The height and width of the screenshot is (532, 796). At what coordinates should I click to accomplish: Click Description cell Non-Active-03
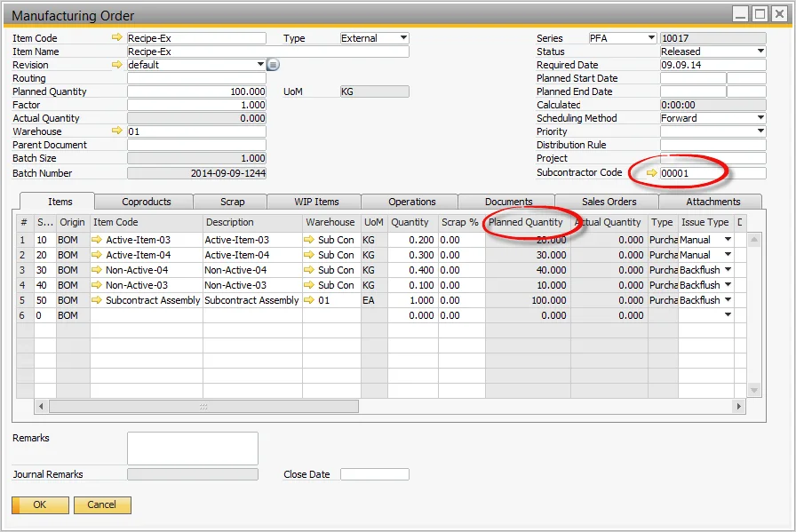[252, 285]
